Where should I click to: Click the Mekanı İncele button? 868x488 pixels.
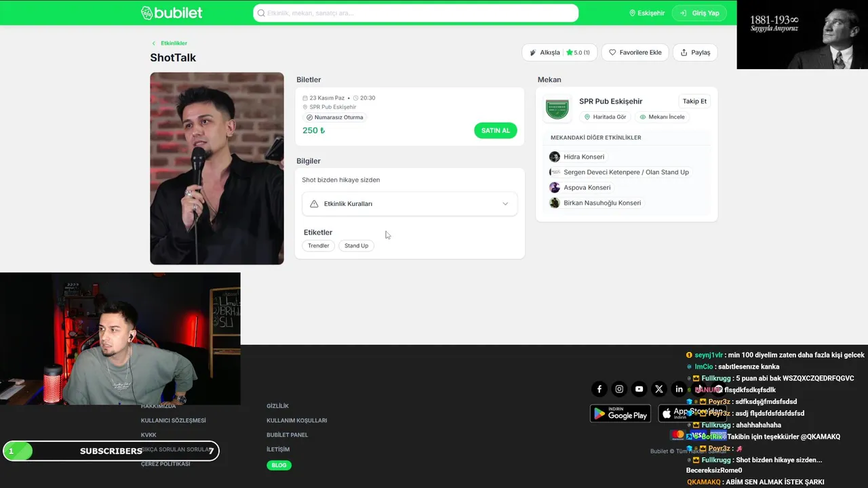pyautogui.click(x=662, y=117)
